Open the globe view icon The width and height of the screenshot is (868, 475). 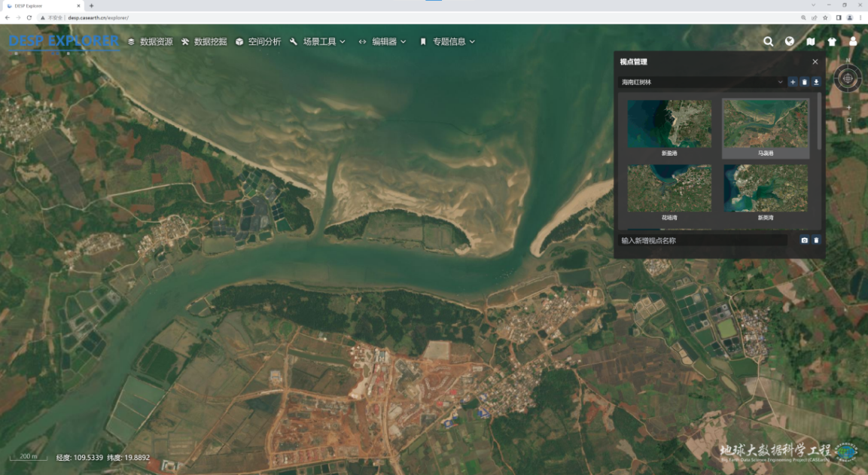790,42
